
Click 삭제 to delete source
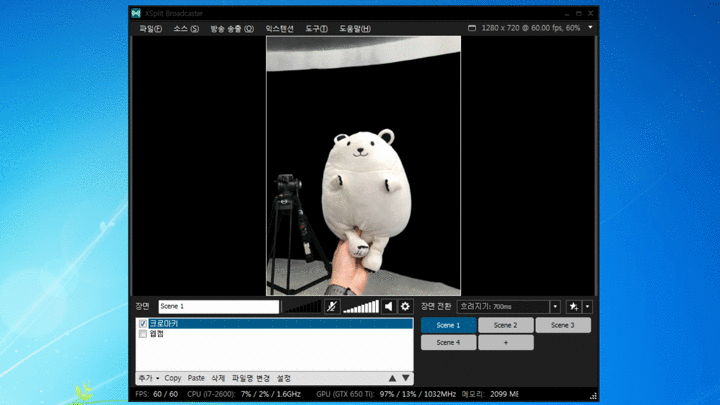point(218,378)
